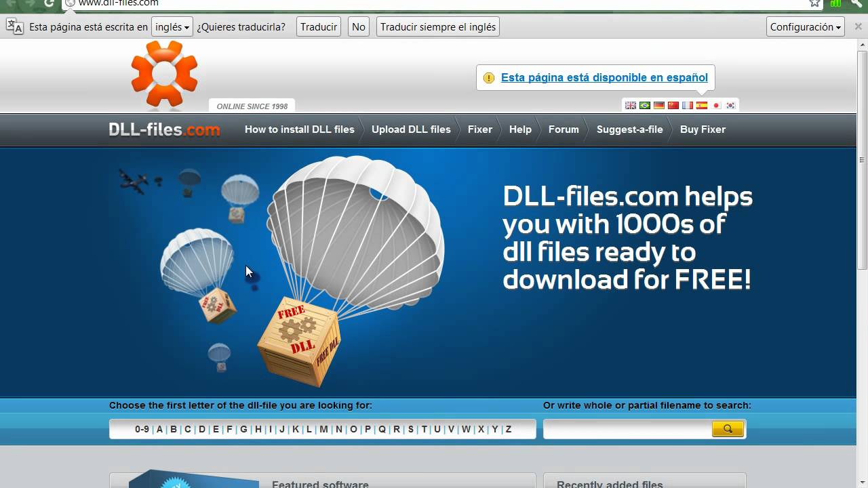This screenshot has height=488, width=868.
Task: Select the Korean flag language
Action: click(730, 105)
